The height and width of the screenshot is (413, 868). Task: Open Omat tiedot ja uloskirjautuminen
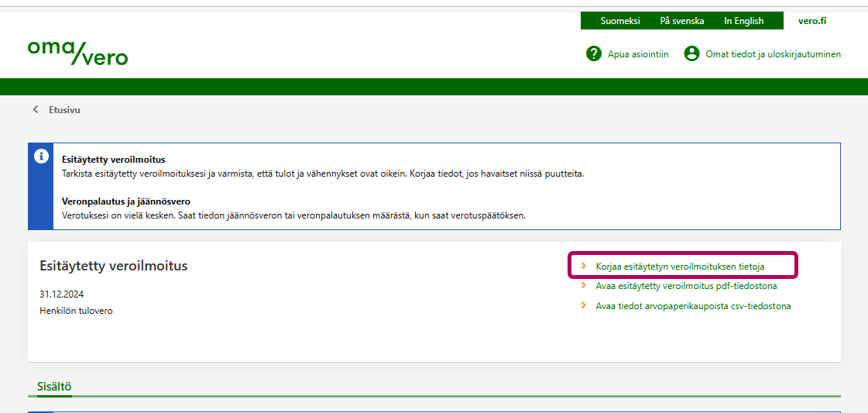773,54
